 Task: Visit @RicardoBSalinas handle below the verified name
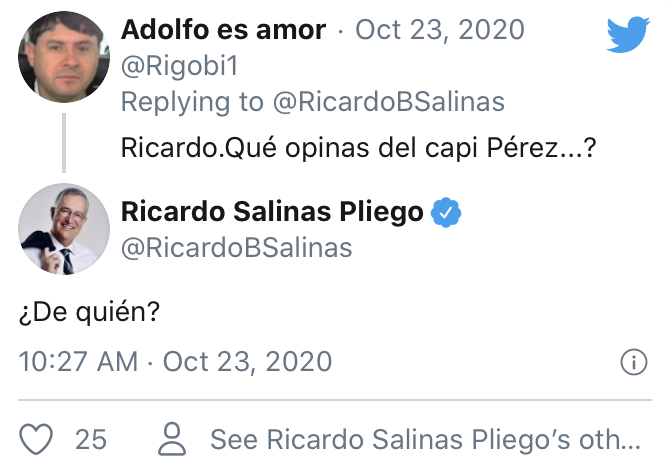click(x=237, y=248)
